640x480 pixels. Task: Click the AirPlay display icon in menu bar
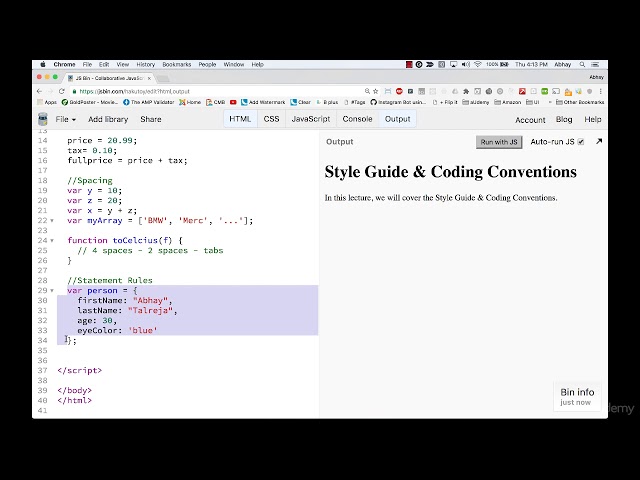pyautogui.click(x=453, y=64)
